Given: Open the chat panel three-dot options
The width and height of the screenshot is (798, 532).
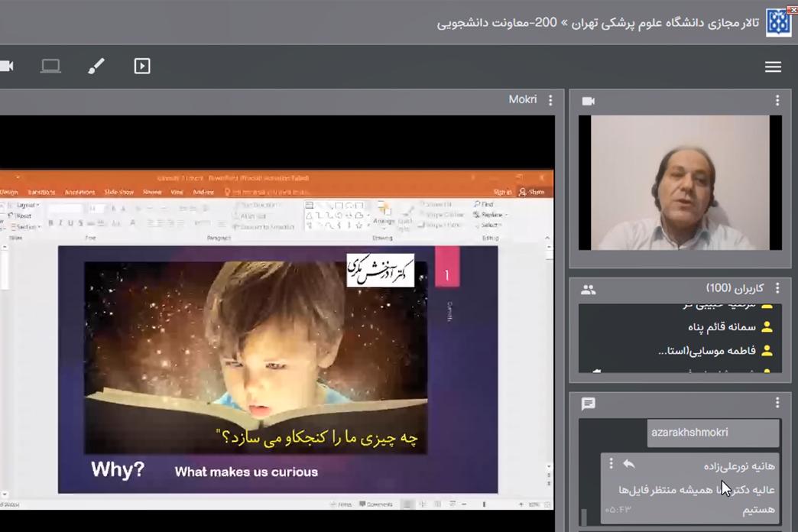Looking at the screenshot, I should click(777, 403).
